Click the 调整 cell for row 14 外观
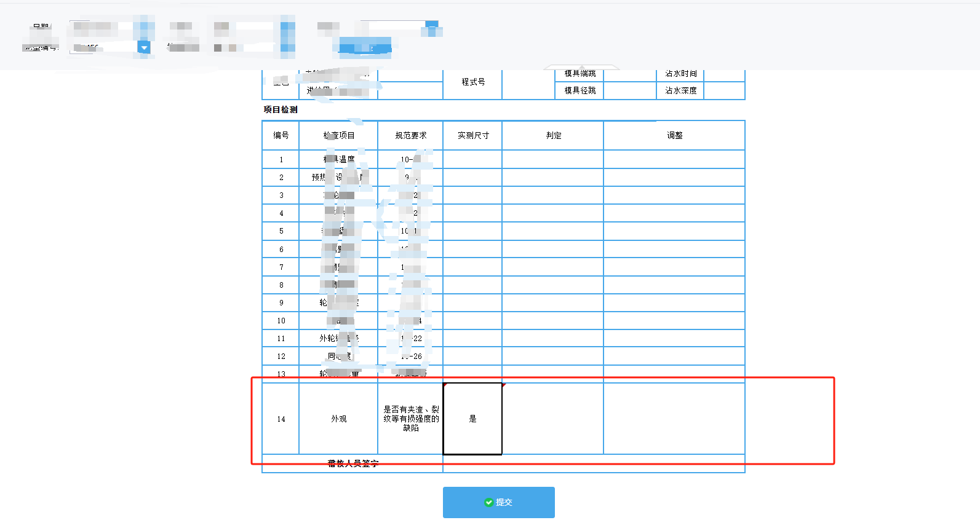This screenshot has height=520, width=980. 674,419
